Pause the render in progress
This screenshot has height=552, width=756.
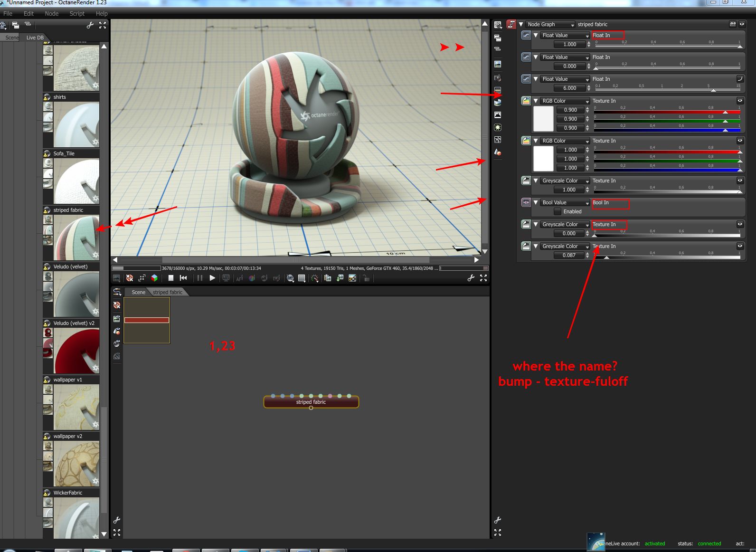pos(200,278)
